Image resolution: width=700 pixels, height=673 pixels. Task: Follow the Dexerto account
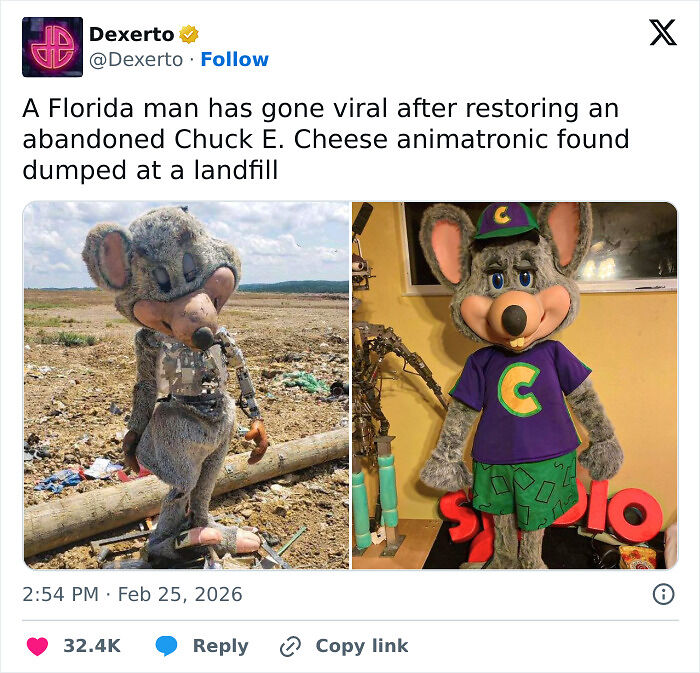[x=234, y=60]
